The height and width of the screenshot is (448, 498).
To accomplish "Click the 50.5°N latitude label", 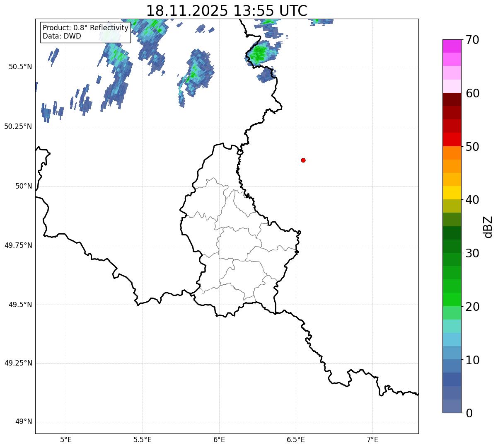I will (x=20, y=67).
